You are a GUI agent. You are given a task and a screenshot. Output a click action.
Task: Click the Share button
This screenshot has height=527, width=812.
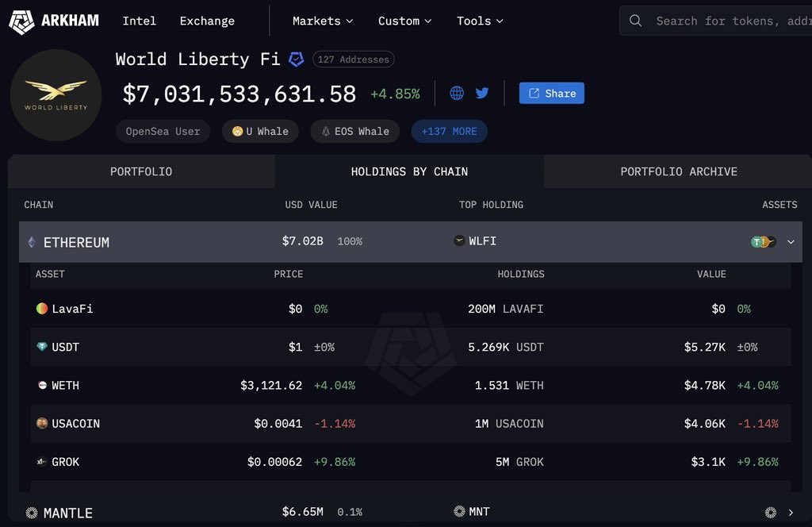pyautogui.click(x=551, y=93)
